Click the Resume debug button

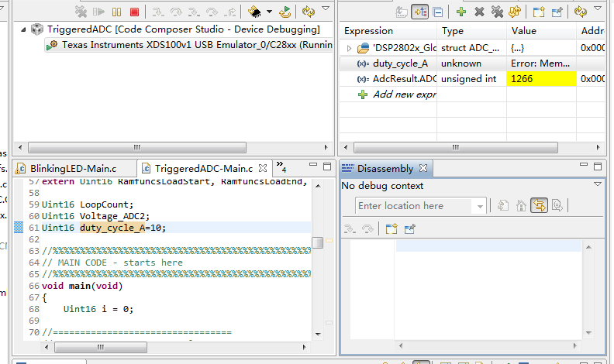tap(98, 12)
